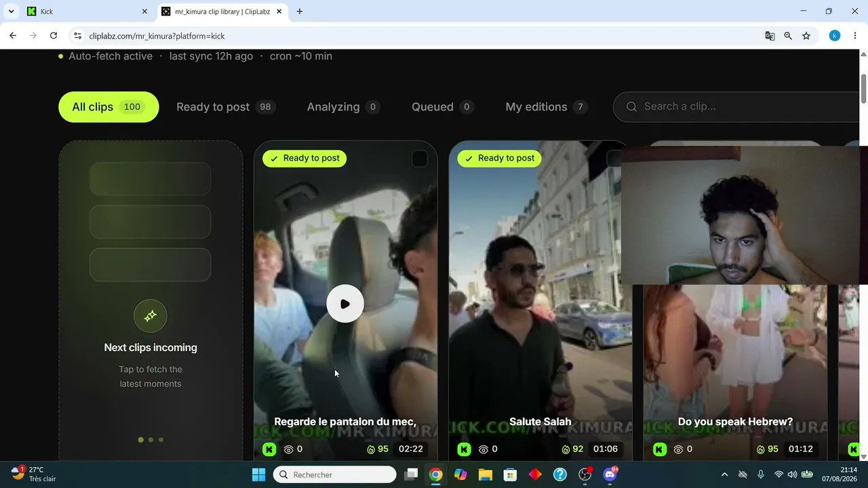This screenshot has height=488, width=868.
Task: Click the Kick logo on the "Do you speak Hebrew?" clip
Action: tap(659, 449)
